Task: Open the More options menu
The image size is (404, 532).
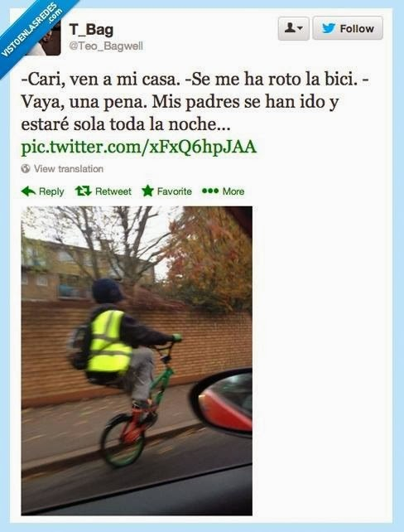Action: click(233, 191)
